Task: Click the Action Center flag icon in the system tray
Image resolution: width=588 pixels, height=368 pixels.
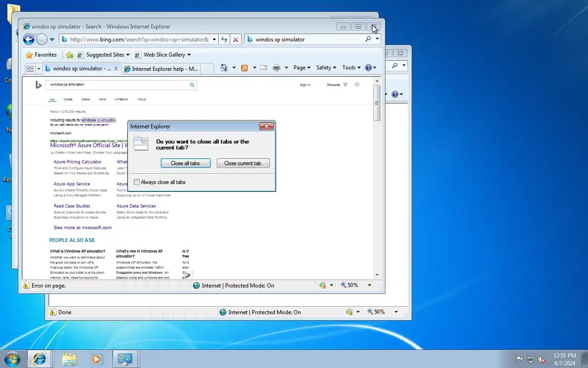Action: pyautogui.click(x=519, y=359)
